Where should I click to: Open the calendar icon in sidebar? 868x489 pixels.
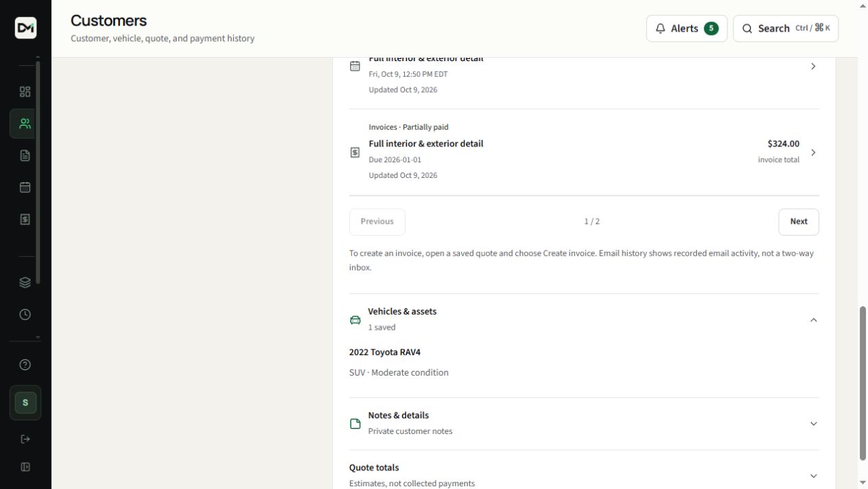[x=25, y=187]
